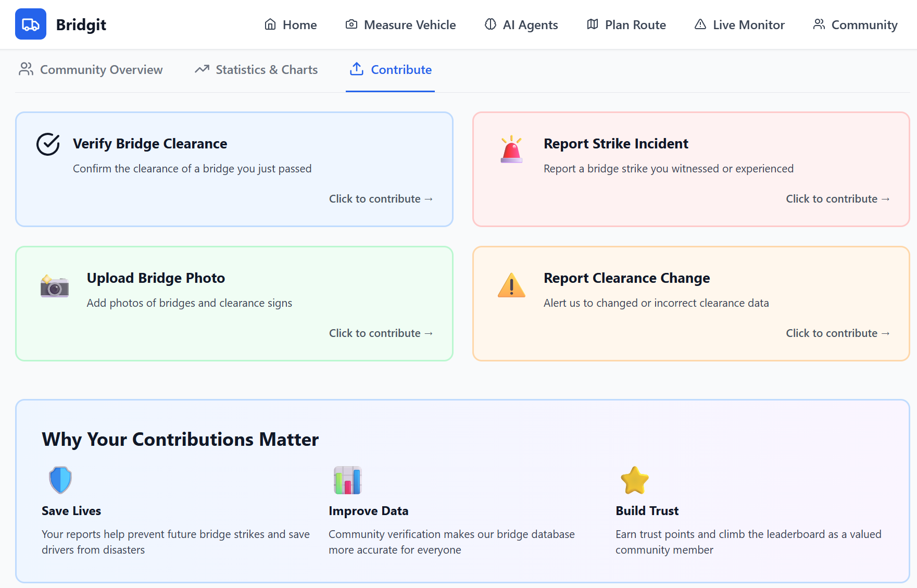Click to contribute under Verify Bridge Clearance
917x588 pixels.
[381, 199]
